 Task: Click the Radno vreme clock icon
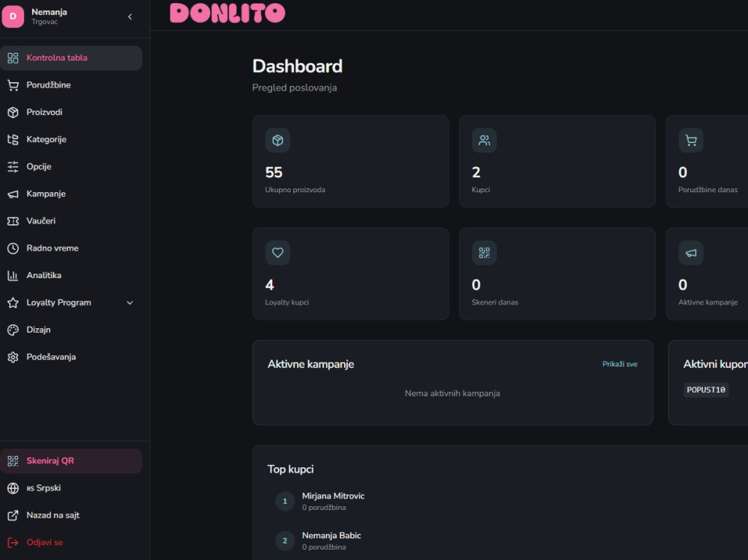click(x=13, y=248)
